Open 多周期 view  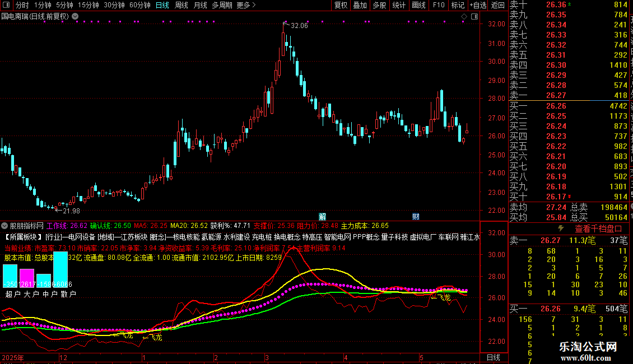(x=222, y=5)
